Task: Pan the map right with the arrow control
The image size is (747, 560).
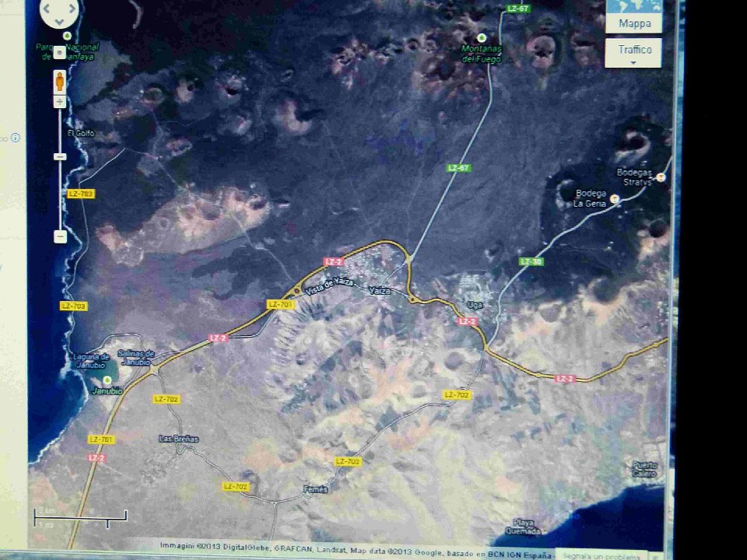Action: [72, 8]
